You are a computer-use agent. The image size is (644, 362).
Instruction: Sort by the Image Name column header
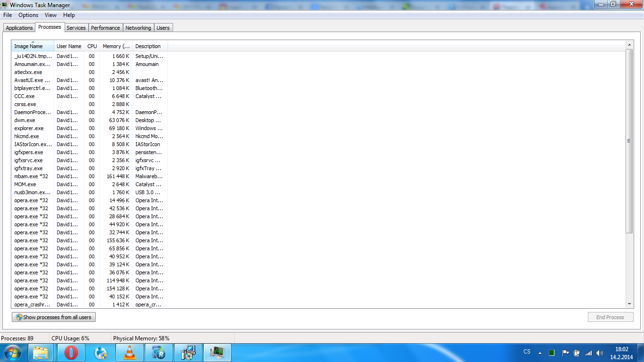[x=33, y=46]
